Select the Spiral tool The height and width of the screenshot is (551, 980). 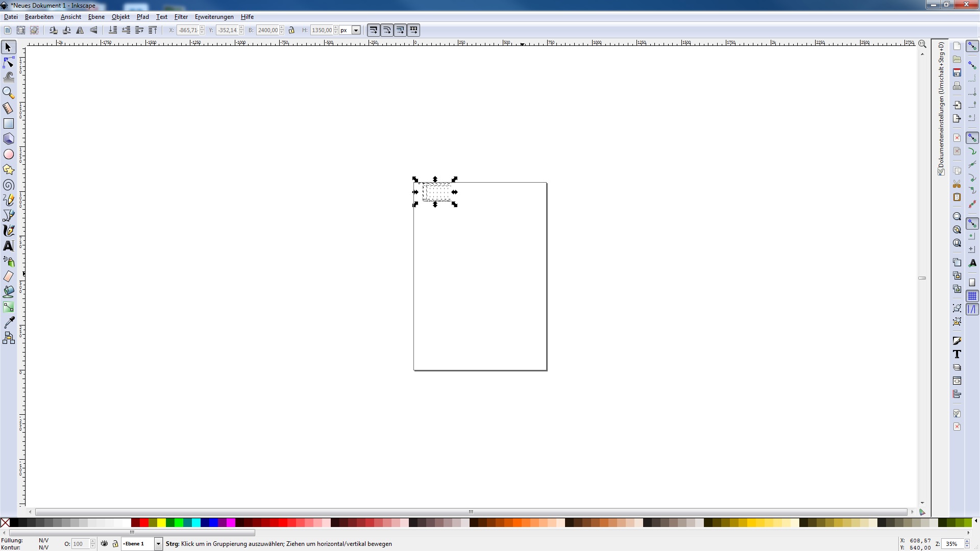click(x=9, y=185)
